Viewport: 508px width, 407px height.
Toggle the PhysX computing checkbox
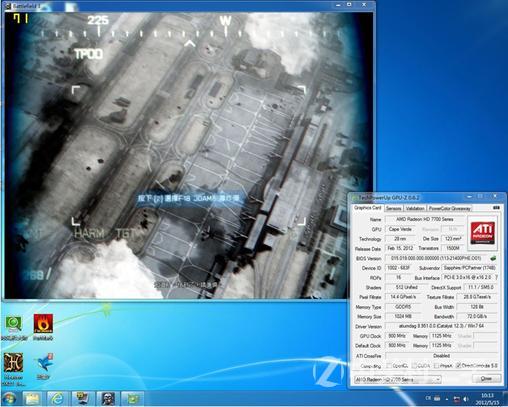pyautogui.click(x=436, y=366)
